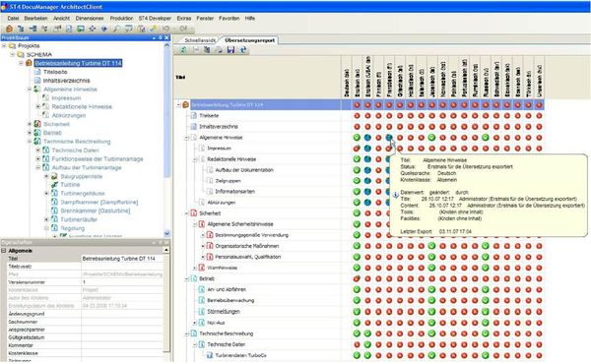Click the green status dot in Störmeldungen row
Viewport: 591px width, 364px height.
(x=357, y=312)
